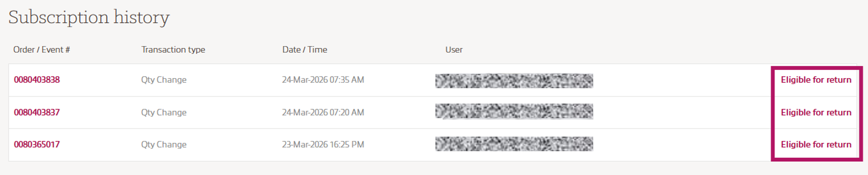Open order 0080365017 details link
Viewport: 868px width, 175px height.
pyautogui.click(x=37, y=144)
